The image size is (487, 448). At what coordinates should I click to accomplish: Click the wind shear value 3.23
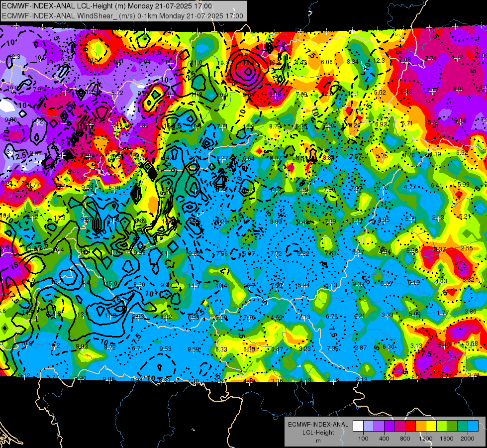point(304,348)
